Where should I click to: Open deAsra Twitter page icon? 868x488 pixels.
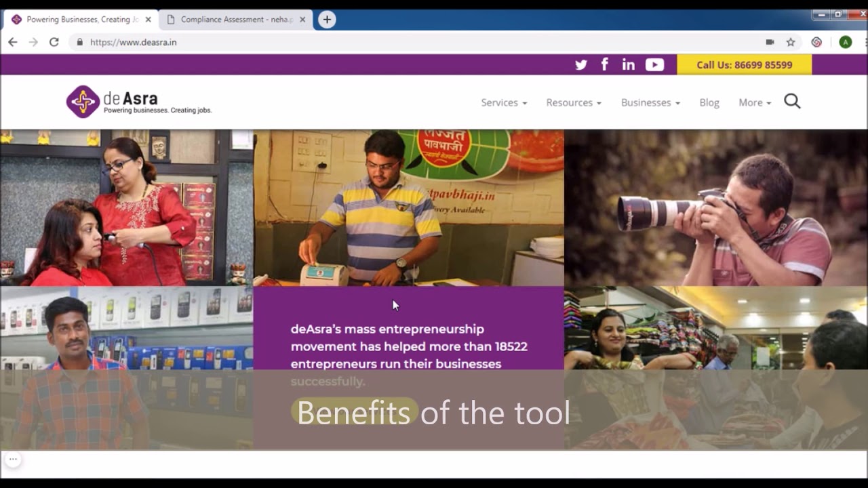pyautogui.click(x=581, y=65)
